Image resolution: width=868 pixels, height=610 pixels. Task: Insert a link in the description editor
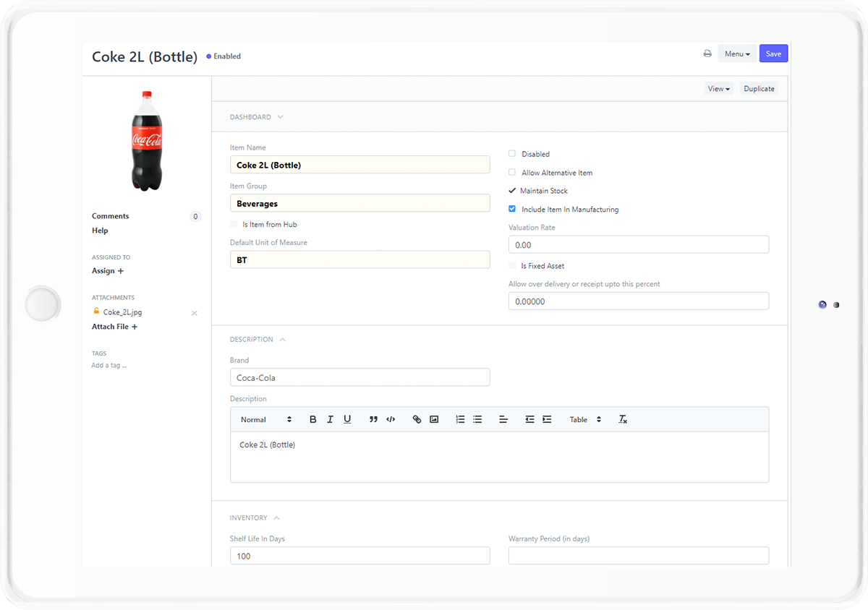[x=417, y=419]
